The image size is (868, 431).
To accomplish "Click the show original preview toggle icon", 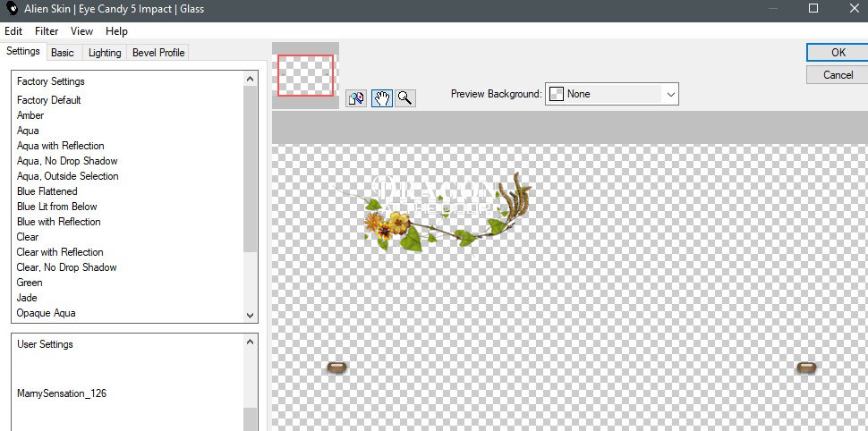I will [x=356, y=98].
